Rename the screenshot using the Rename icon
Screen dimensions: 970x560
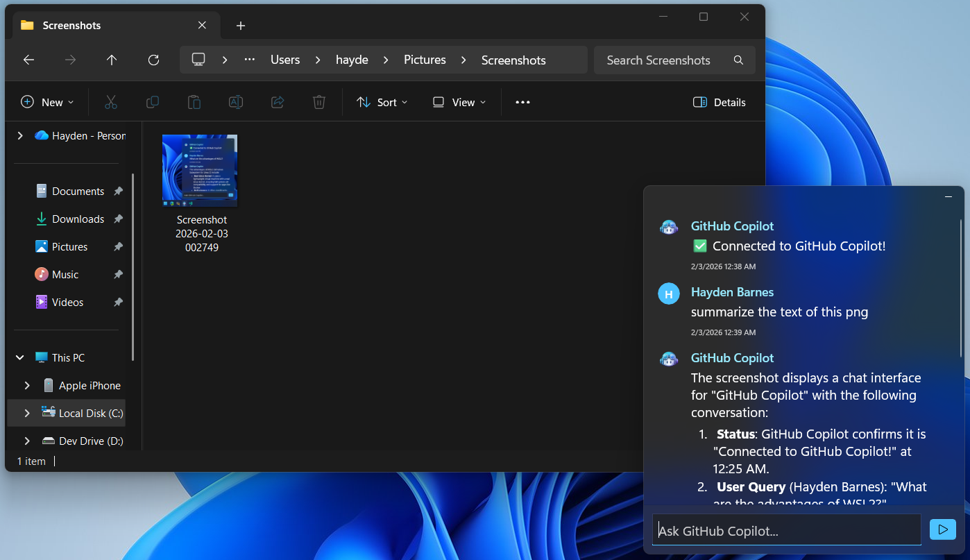pyautogui.click(x=235, y=102)
